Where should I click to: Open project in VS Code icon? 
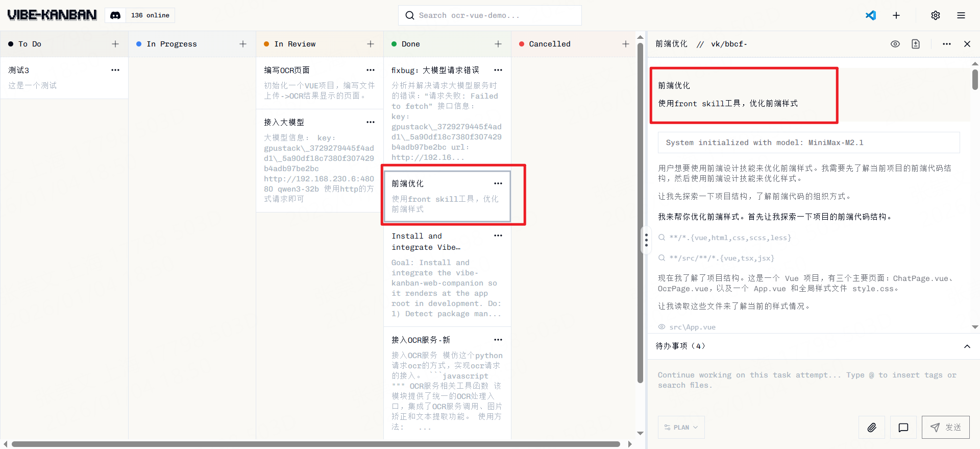[x=871, y=15]
